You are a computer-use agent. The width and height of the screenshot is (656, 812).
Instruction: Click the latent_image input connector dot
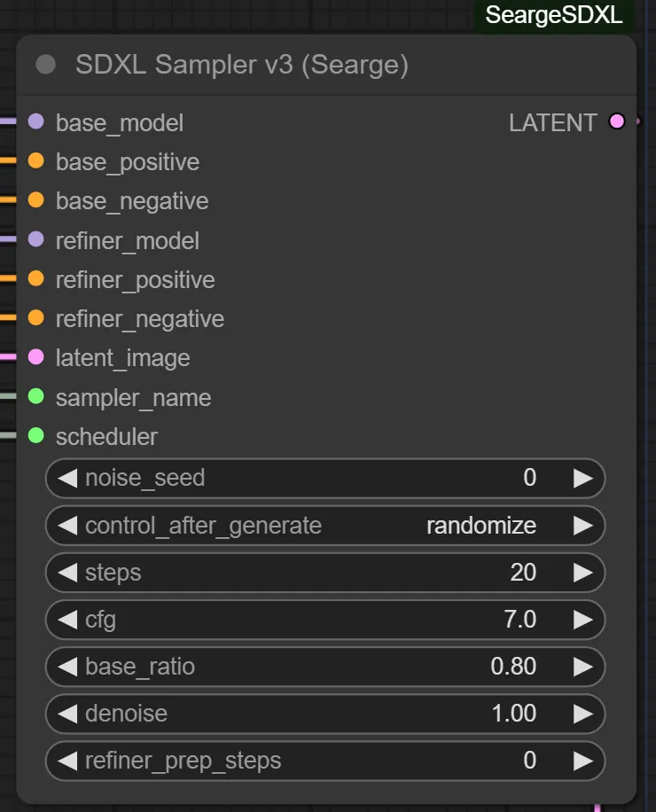click(35, 357)
